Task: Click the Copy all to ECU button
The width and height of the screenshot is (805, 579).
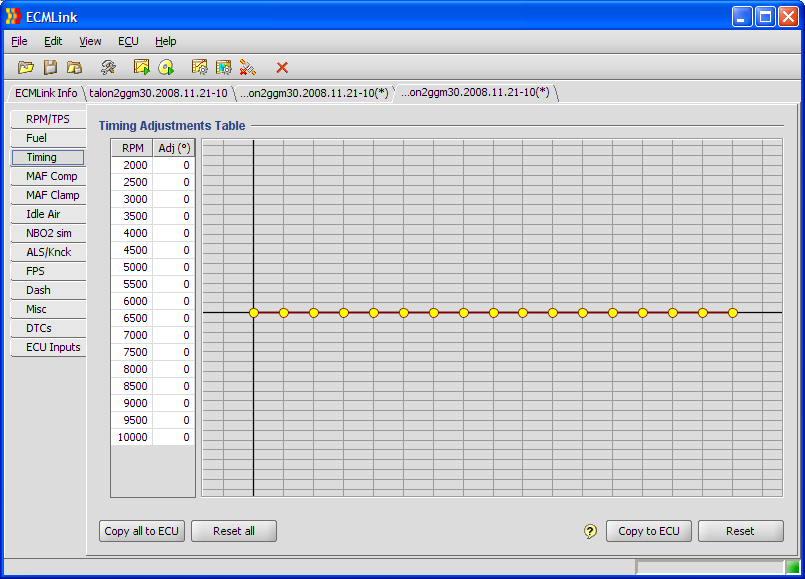Action: [141, 531]
